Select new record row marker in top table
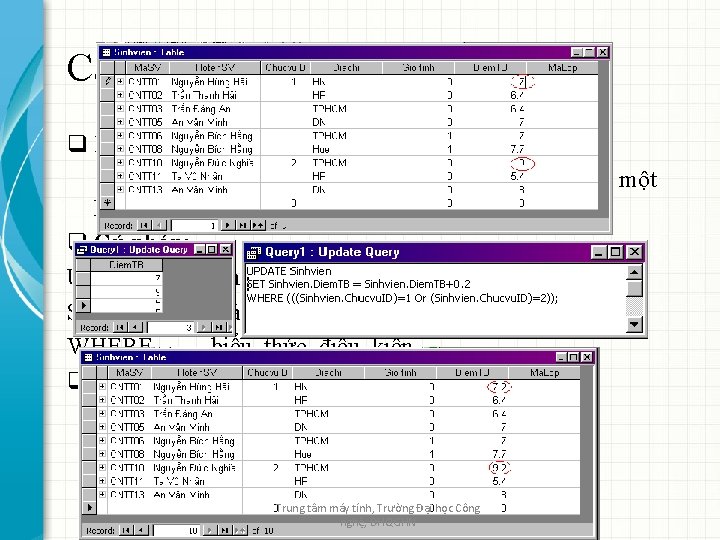720x540 pixels. click(107, 202)
